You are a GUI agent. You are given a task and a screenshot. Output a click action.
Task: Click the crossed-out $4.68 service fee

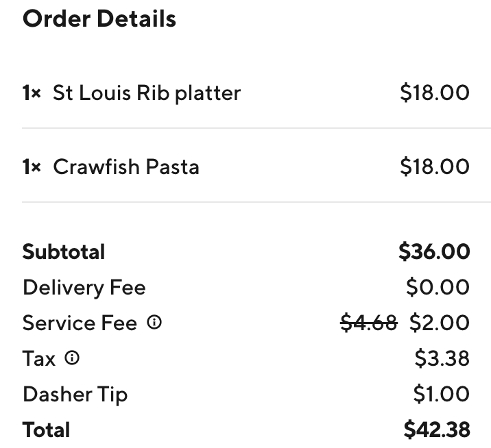[369, 323]
